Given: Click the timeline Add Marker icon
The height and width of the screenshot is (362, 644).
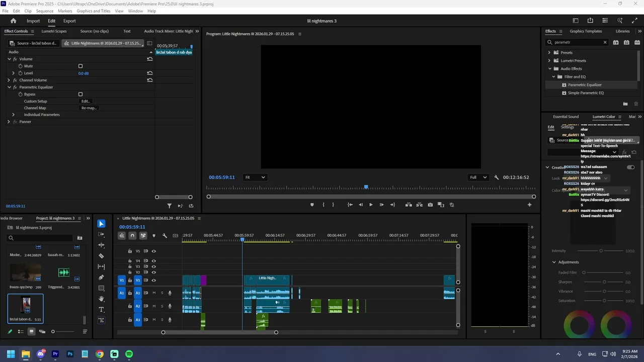Looking at the screenshot, I should (154, 235).
